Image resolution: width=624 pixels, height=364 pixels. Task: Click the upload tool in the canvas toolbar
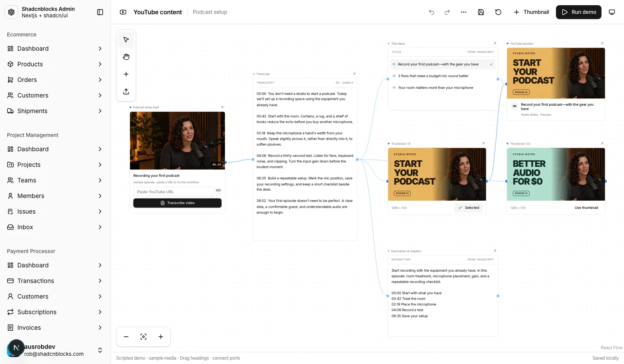click(x=126, y=91)
